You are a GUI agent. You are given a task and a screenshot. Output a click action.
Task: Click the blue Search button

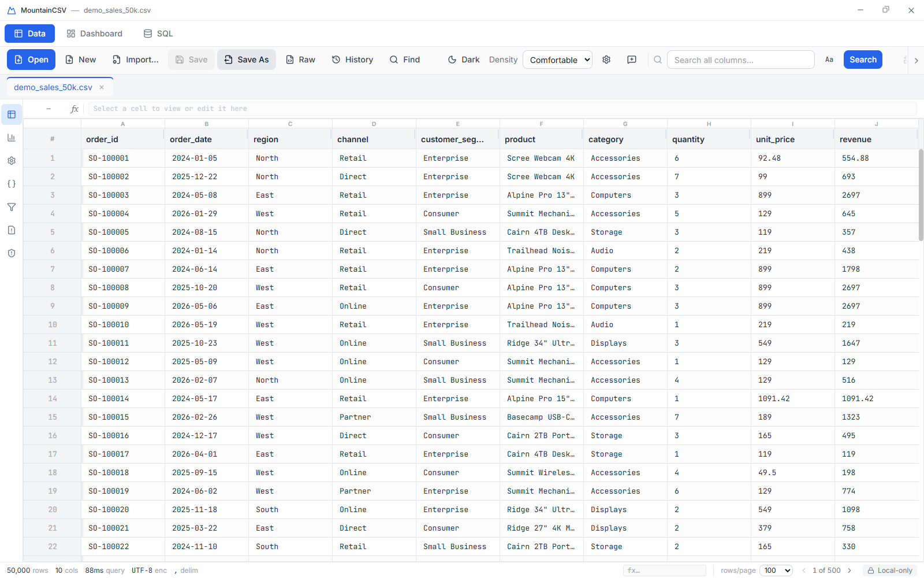863,60
